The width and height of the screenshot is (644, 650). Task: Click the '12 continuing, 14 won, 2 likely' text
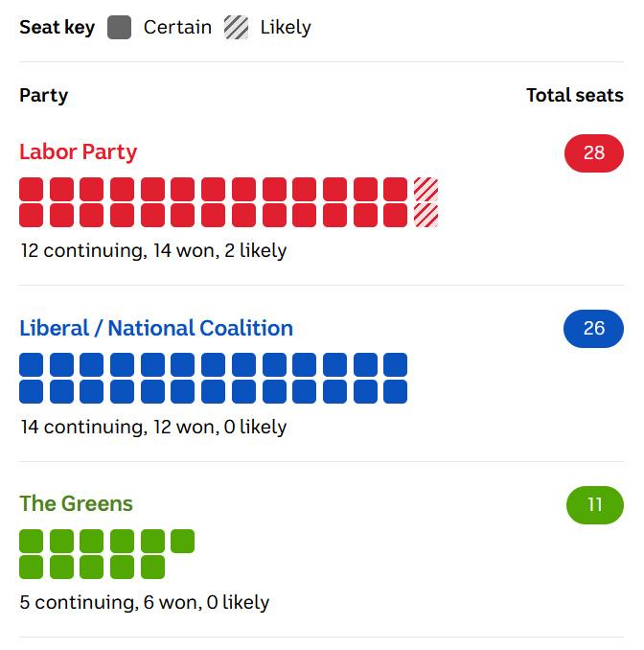(x=153, y=251)
